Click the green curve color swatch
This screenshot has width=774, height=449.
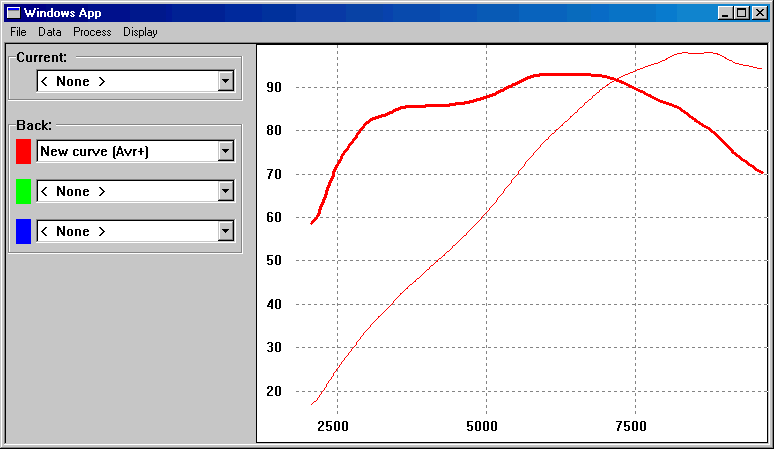(x=24, y=191)
